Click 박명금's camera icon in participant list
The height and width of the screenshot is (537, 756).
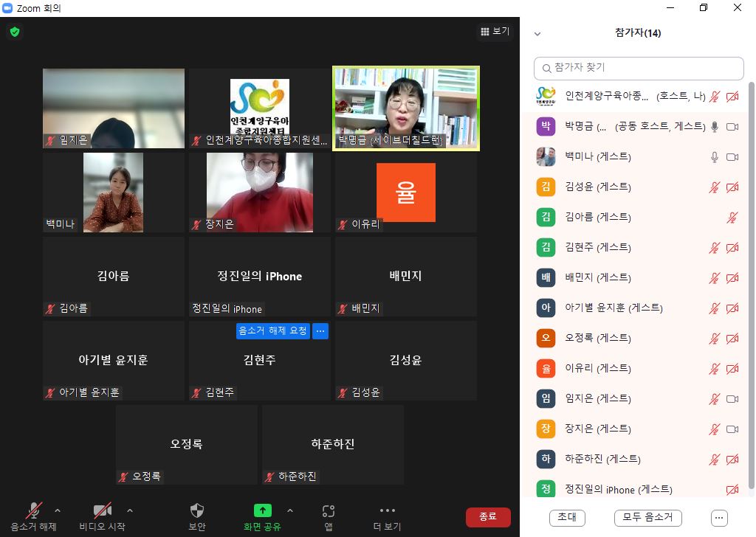click(732, 127)
